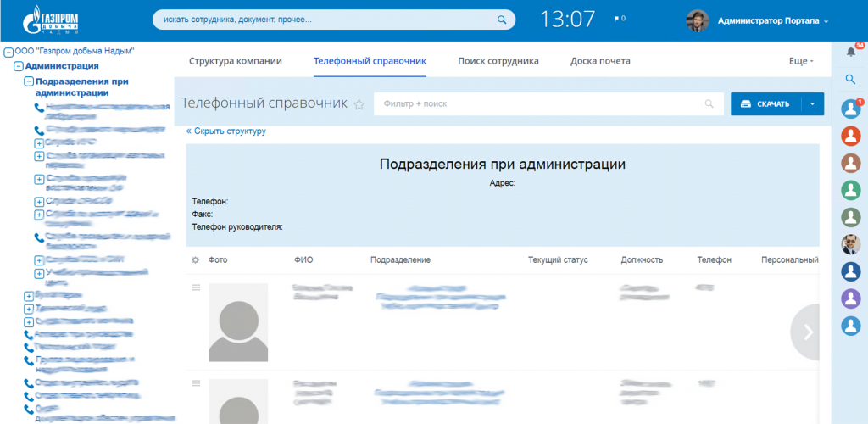This screenshot has height=424, width=868.
Task: Click the Фото column header
Action: coord(218,259)
